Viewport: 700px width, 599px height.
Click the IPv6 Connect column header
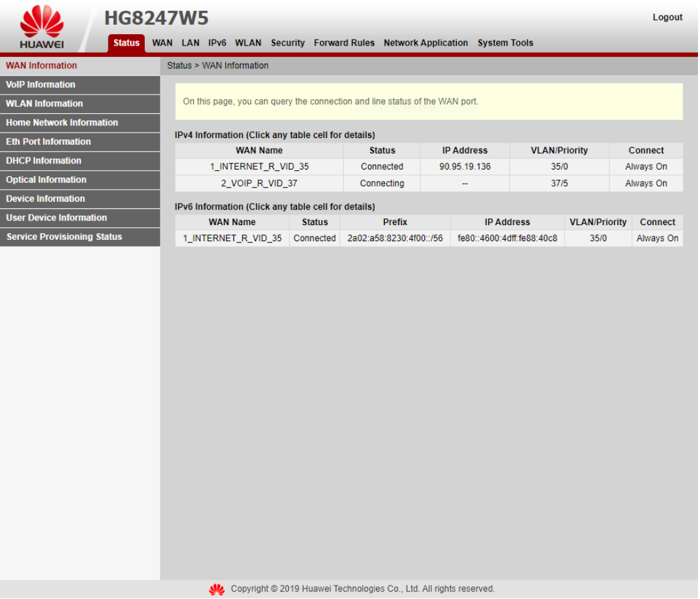(x=657, y=222)
